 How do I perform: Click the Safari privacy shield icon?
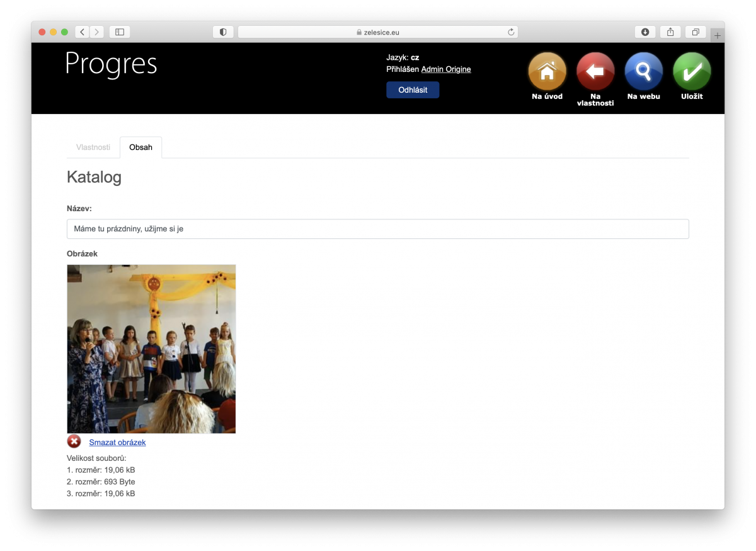[x=223, y=32]
